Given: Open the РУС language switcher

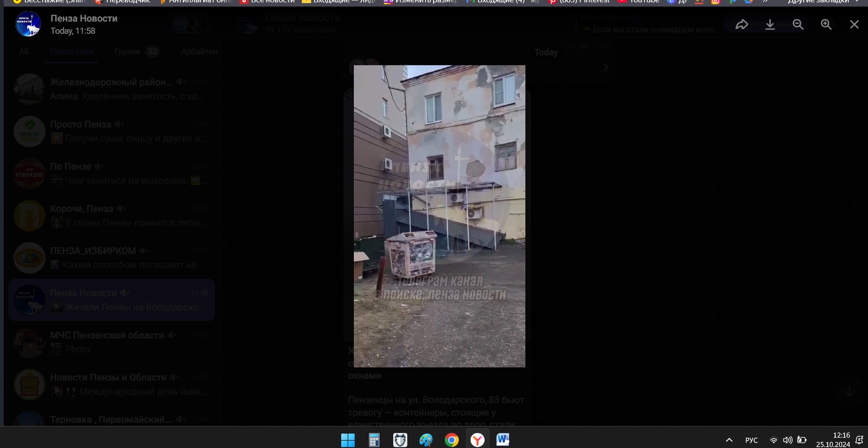Looking at the screenshot, I should pos(751,440).
